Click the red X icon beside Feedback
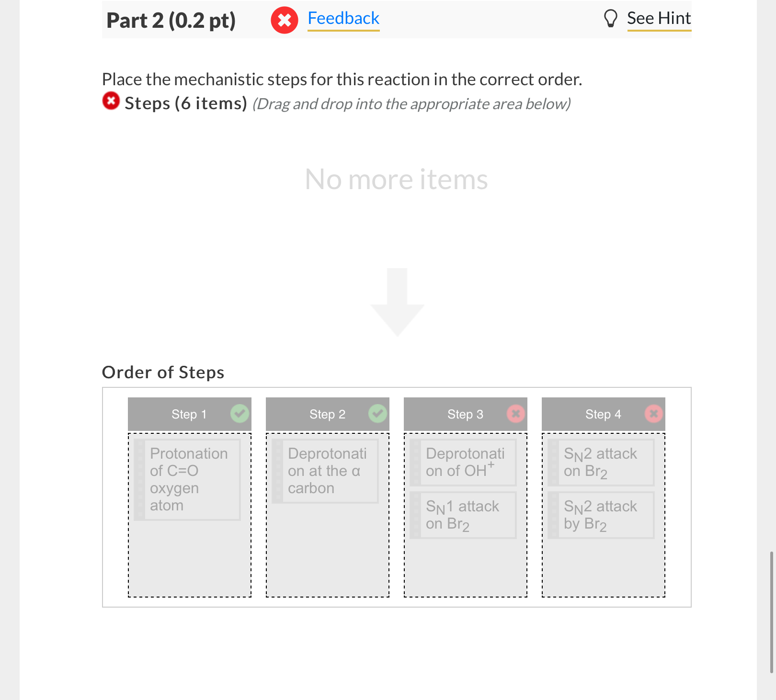Viewport: 776px width, 700px height. point(285,20)
